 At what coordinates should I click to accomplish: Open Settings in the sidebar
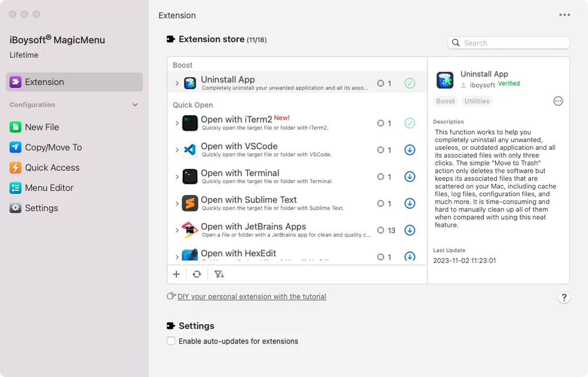click(x=34, y=208)
